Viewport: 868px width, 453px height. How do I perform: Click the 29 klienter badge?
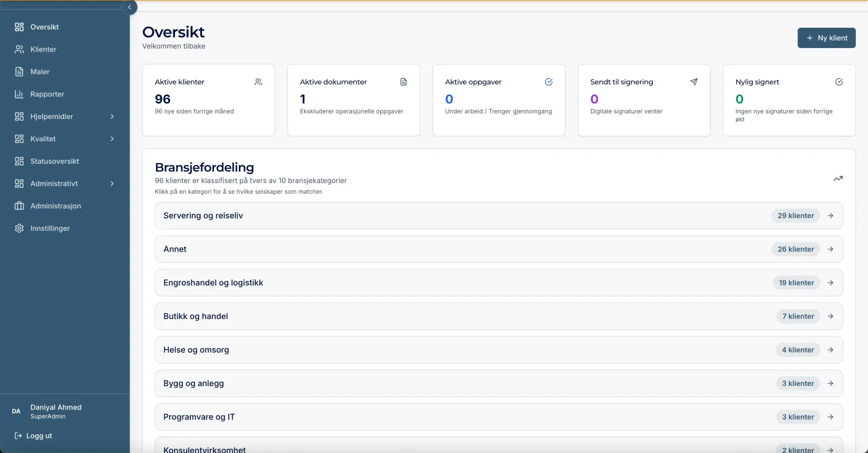(796, 216)
